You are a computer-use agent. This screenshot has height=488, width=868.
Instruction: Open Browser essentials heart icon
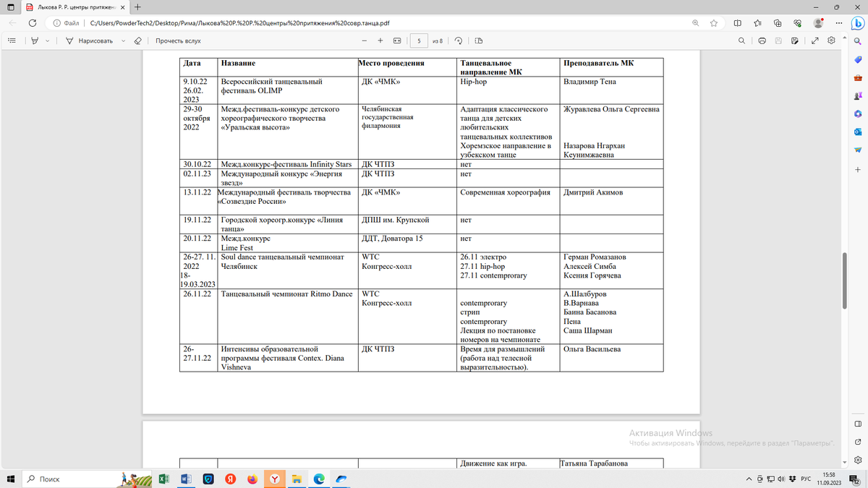(x=797, y=23)
